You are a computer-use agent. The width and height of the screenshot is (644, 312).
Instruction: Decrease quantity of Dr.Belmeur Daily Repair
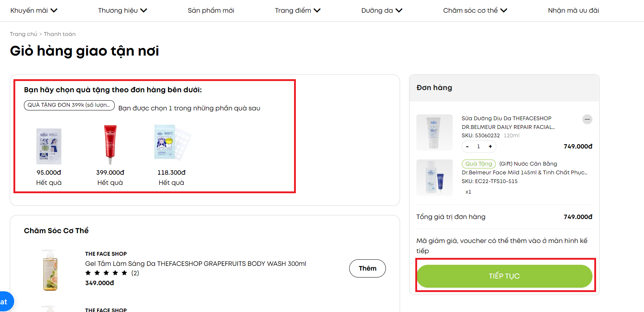pyautogui.click(x=467, y=146)
